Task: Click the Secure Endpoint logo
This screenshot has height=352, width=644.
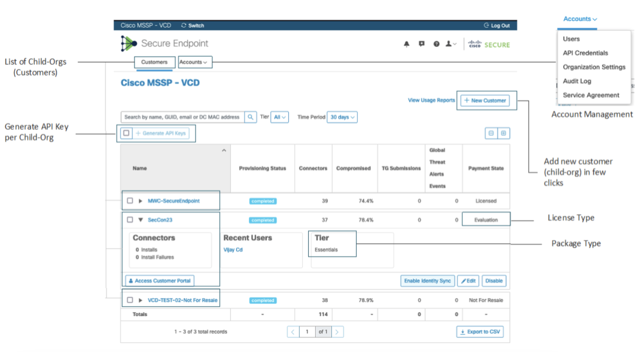Action: (129, 44)
